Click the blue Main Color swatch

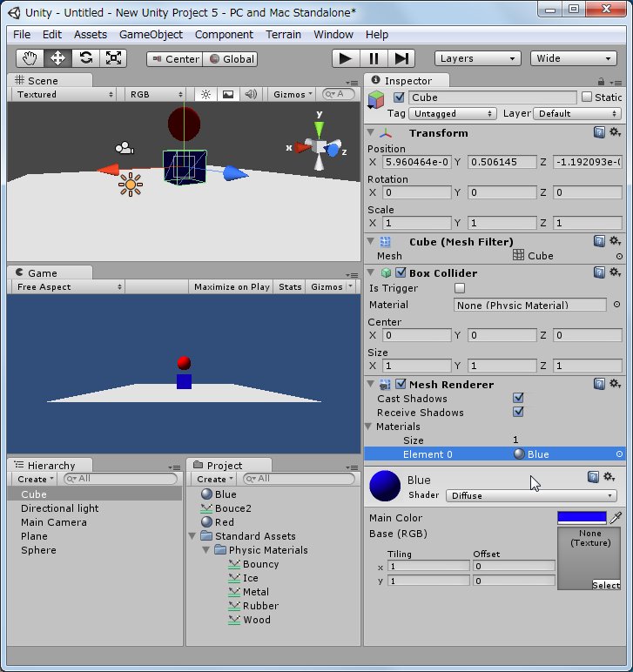pyautogui.click(x=582, y=517)
